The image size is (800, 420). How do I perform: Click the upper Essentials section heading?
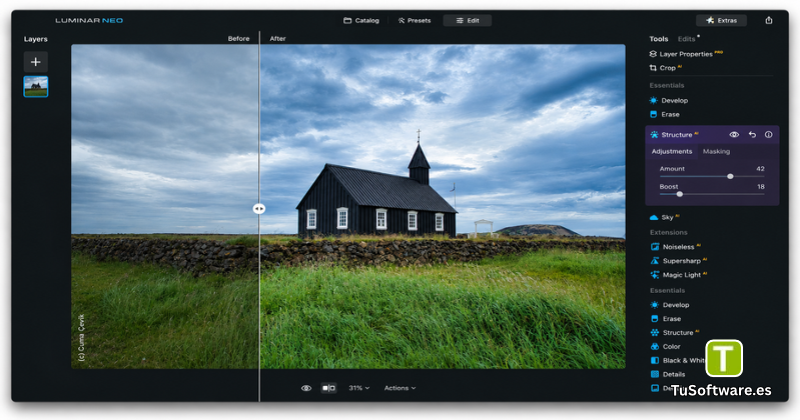666,85
